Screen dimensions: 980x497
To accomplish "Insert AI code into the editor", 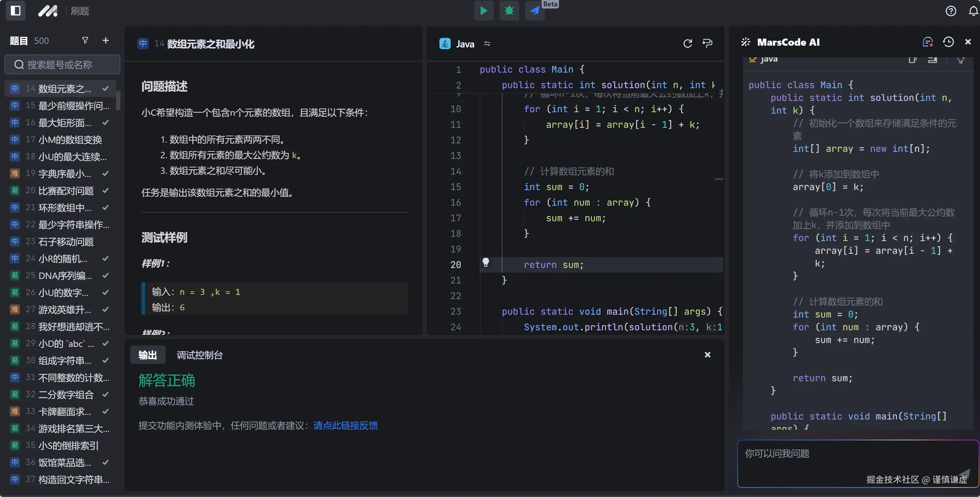I will point(932,59).
